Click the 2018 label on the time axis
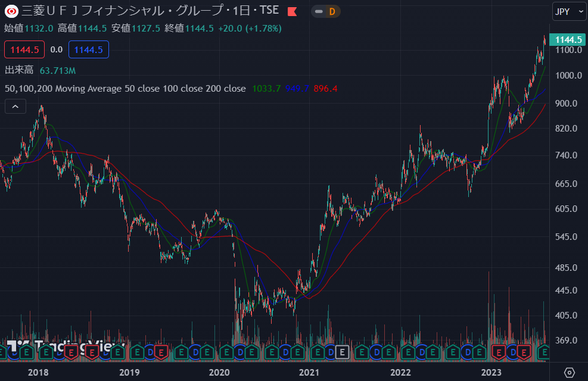588x381 pixels. point(38,373)
